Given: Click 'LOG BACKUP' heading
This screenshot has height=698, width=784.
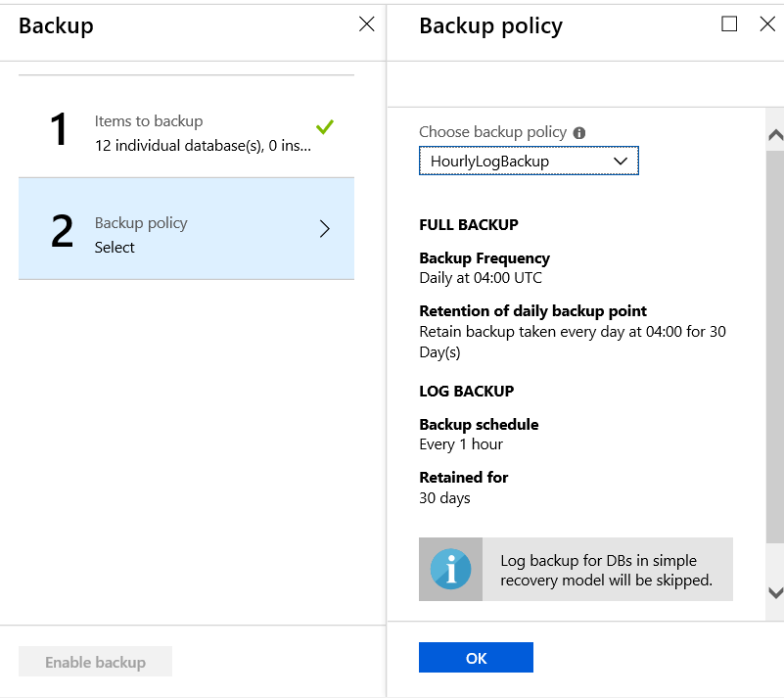Looking at the screenshot, I should point(467,391).
